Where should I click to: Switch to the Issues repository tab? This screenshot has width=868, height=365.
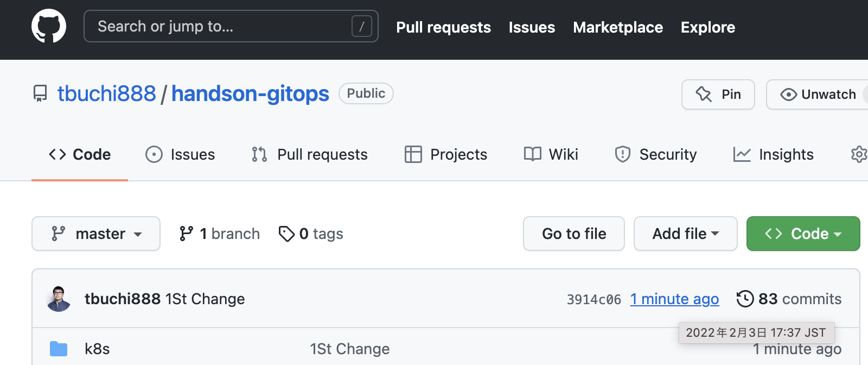pos(180,154)
